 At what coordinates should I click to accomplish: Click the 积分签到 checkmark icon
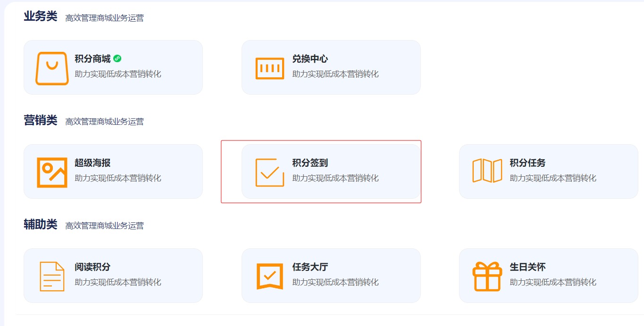[270, 172]
